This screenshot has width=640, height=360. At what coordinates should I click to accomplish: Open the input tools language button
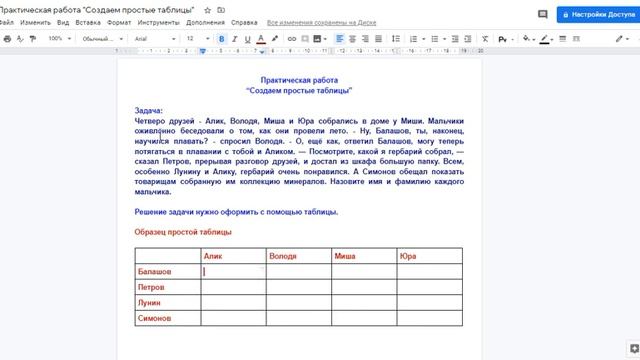[502, 39]
